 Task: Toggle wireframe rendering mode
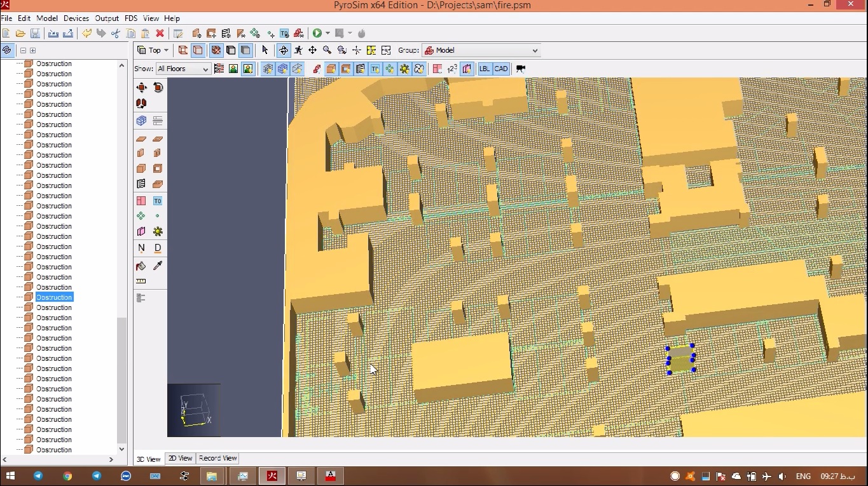pos(183,50)
